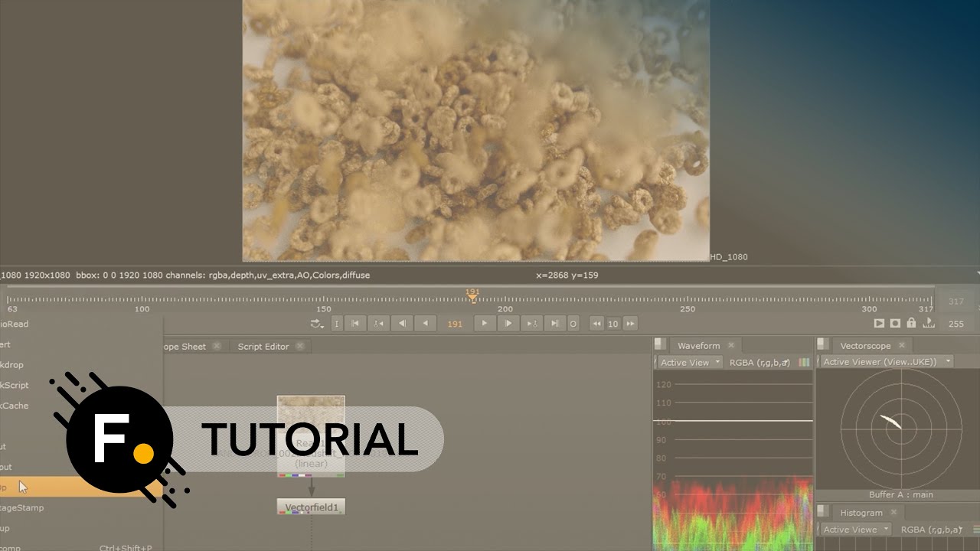The height and width of the screenshot is (551, 980).
Task: Select the Read node thumbnail
Action: pyautogui.click(x=311, y=436)
